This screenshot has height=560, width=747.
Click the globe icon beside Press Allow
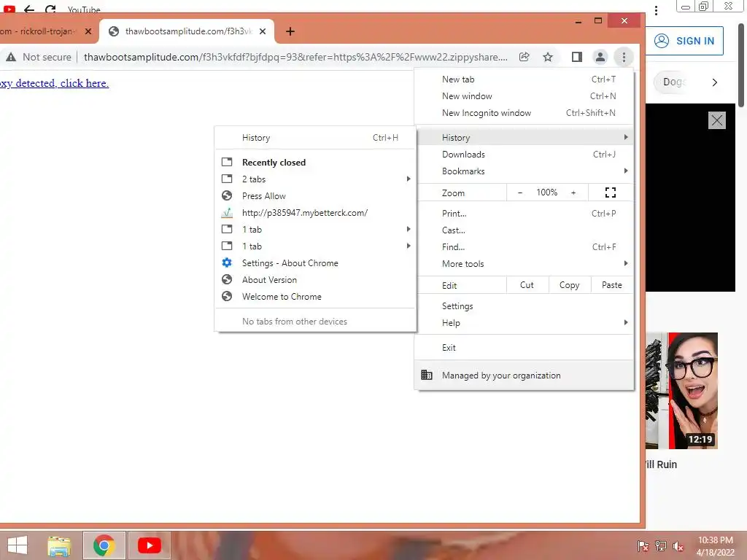(227, 195)
